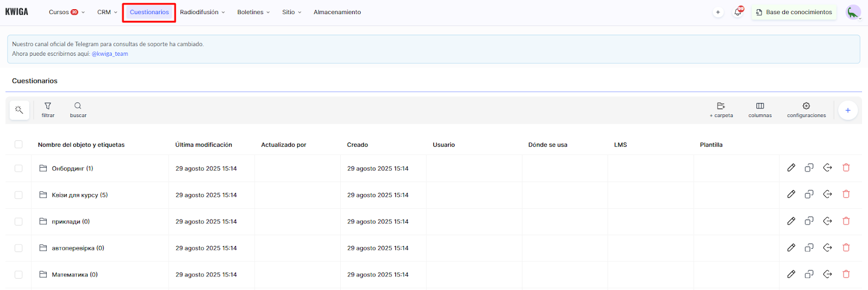Open the columnas column settings

[759, 109]
